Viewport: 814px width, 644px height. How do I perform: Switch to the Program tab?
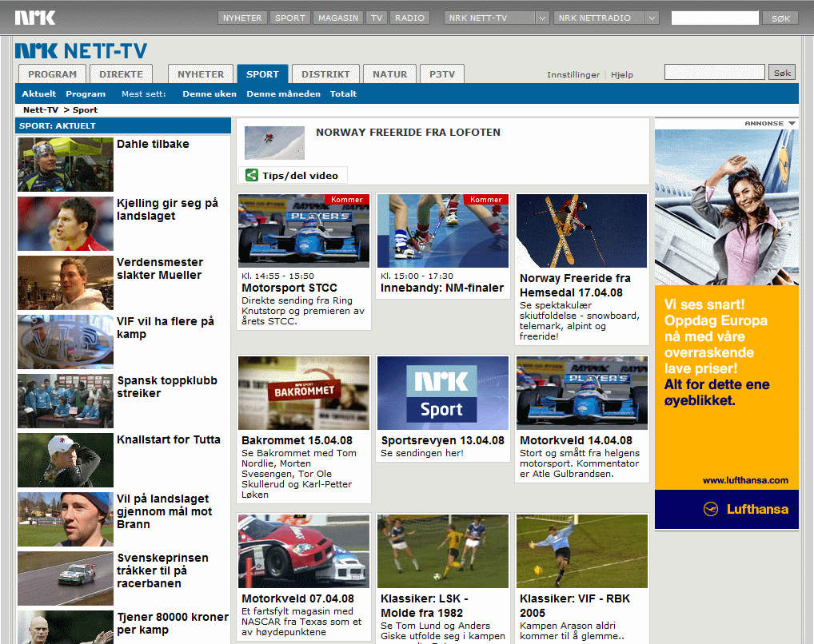(x=53, y=74)
